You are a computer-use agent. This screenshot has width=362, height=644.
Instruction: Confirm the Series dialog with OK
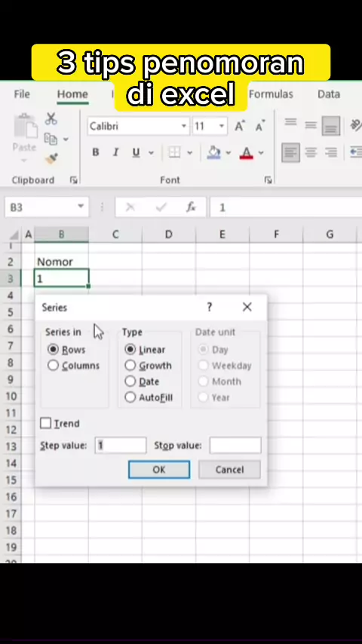point(159,470)
